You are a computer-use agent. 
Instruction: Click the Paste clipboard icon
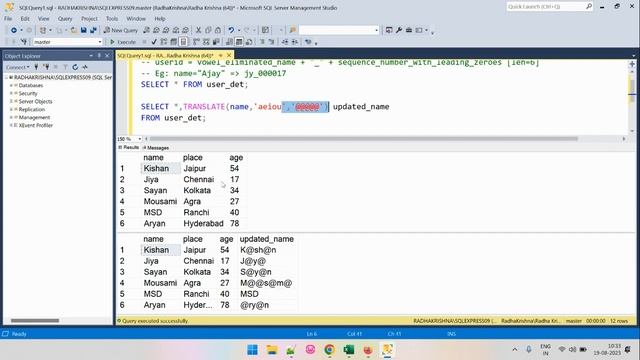[x=218, y=30]
